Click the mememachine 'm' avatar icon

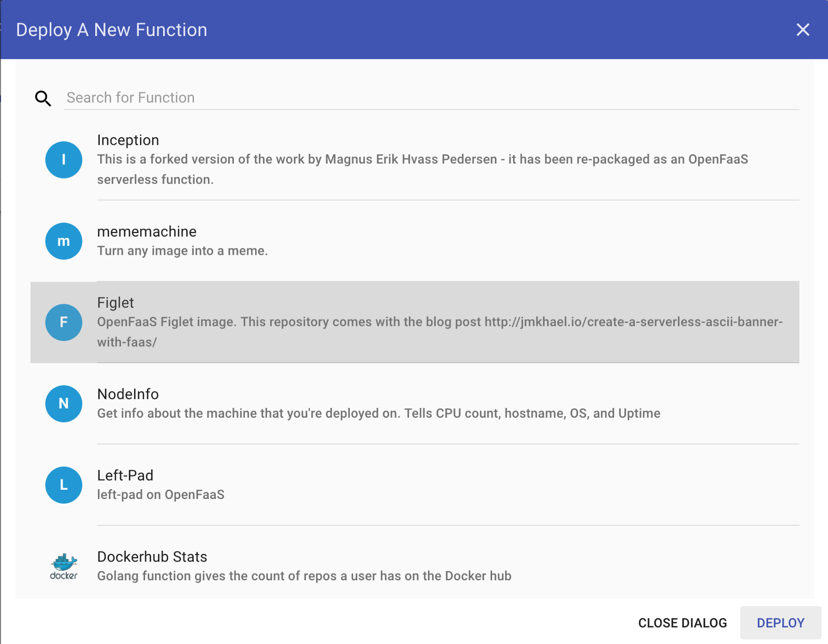click(x=64, y=241)
